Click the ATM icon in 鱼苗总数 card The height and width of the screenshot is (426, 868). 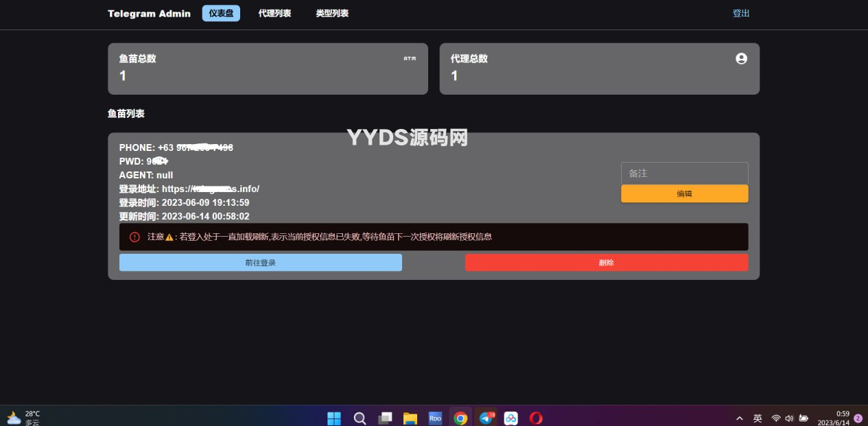[410, 59]
